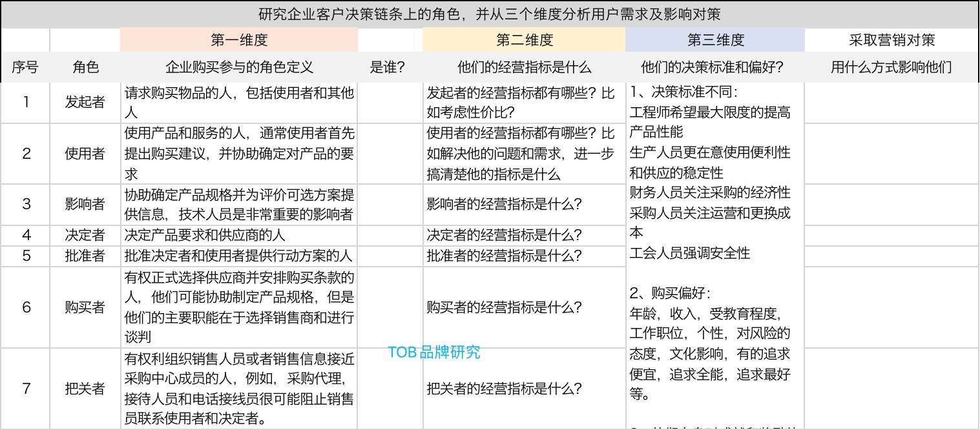Select the 影响者 role cell
Image resolution: width=980 pixels, height=430 pixels.
tap(85, 204)
